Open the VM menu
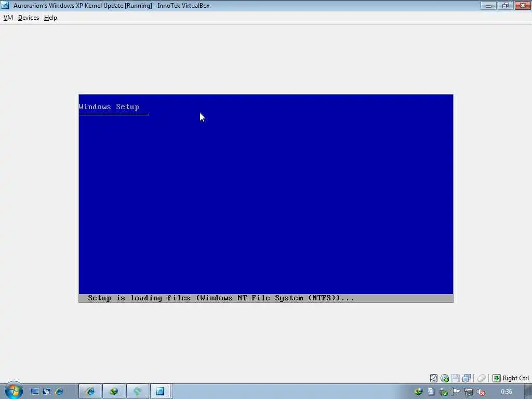The height and width of the screenshot is (399, 532). click(8, 18)
